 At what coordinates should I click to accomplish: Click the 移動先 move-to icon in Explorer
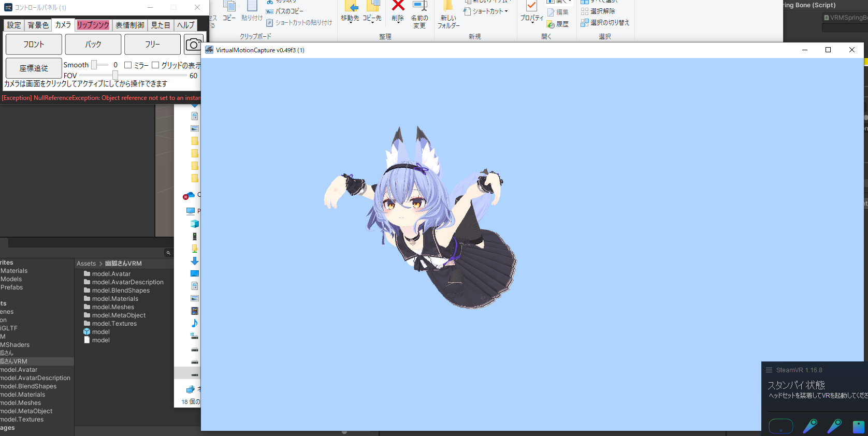(x=352, y=6)
